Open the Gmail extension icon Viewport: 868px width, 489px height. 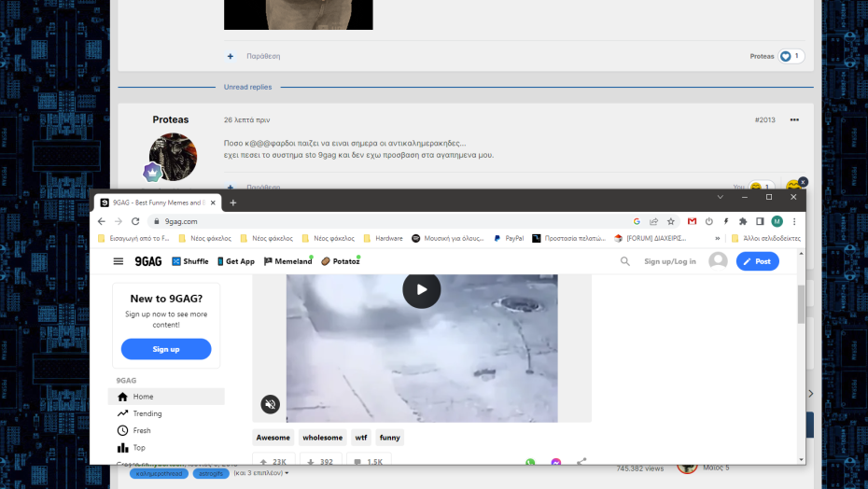(x=692, y=221)
